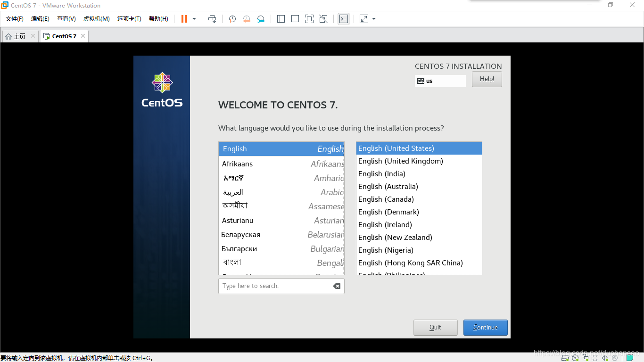Open the 编辑(E) menu
644x362 pixels.
tap(40, 19)
